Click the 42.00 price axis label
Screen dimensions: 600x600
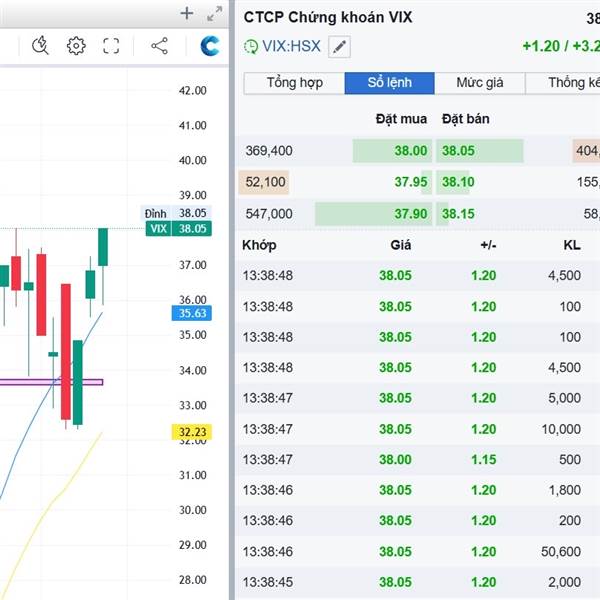192,91
